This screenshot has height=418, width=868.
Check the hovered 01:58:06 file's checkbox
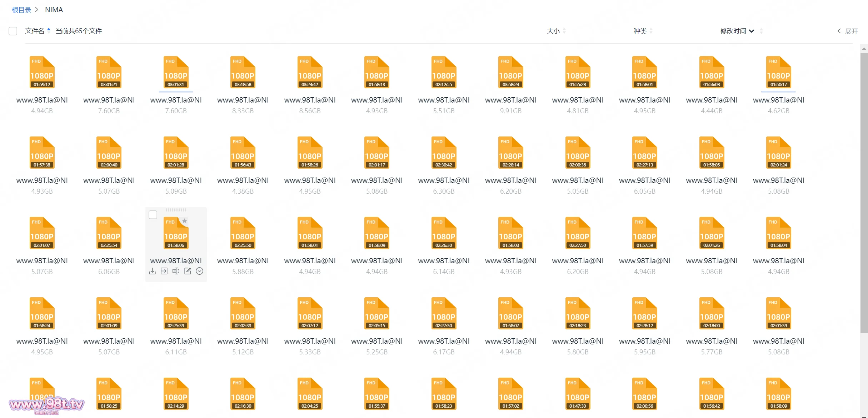153,215
